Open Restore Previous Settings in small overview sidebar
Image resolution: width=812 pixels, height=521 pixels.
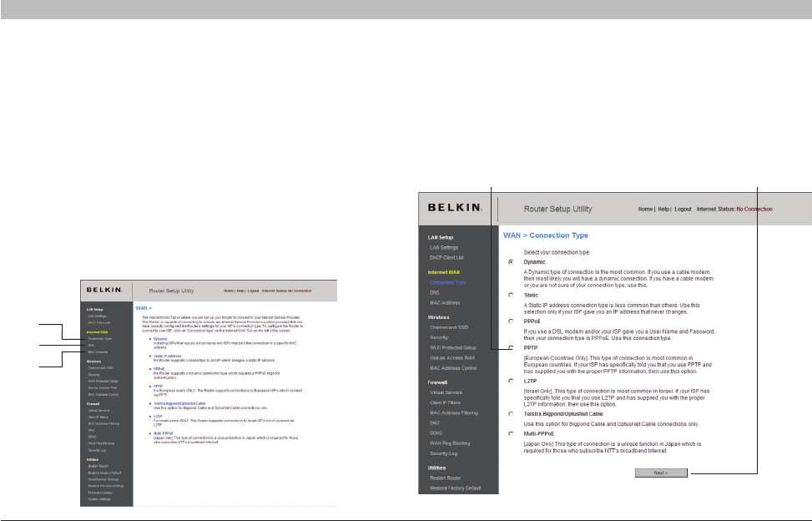click(106, 486)
